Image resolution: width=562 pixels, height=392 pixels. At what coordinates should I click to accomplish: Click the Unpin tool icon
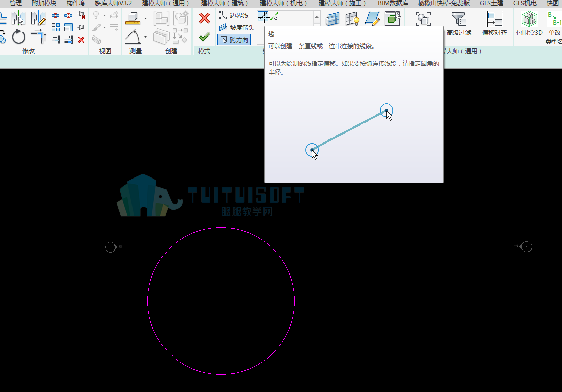click(81, 15)
